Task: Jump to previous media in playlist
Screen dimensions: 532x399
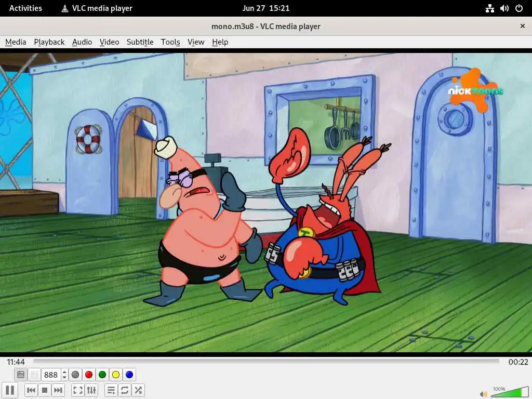Action: pos(31,390)
